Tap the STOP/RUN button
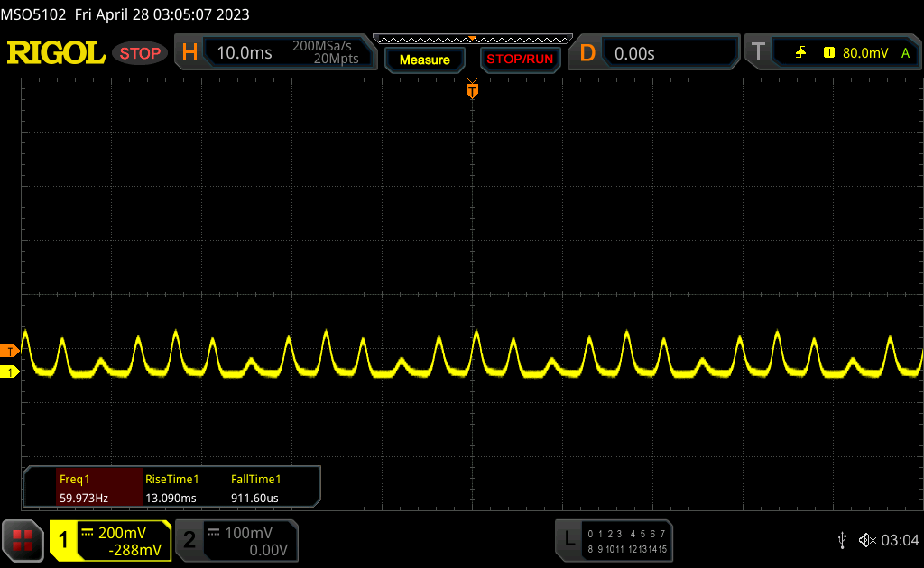This screenshot has width=924, height=568. tap(520, 60)
